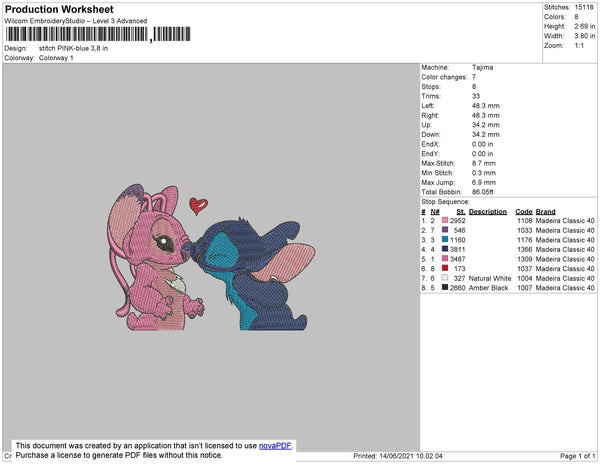Click the red swatch in stop 6
Viewport: 600px width, 464px height.
pos(445,268)
